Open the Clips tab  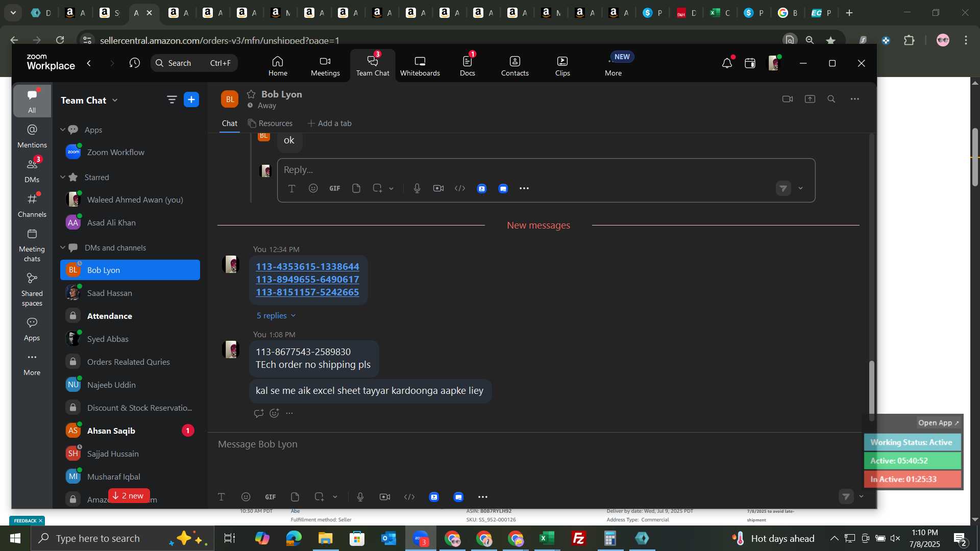tap(562, 66)
